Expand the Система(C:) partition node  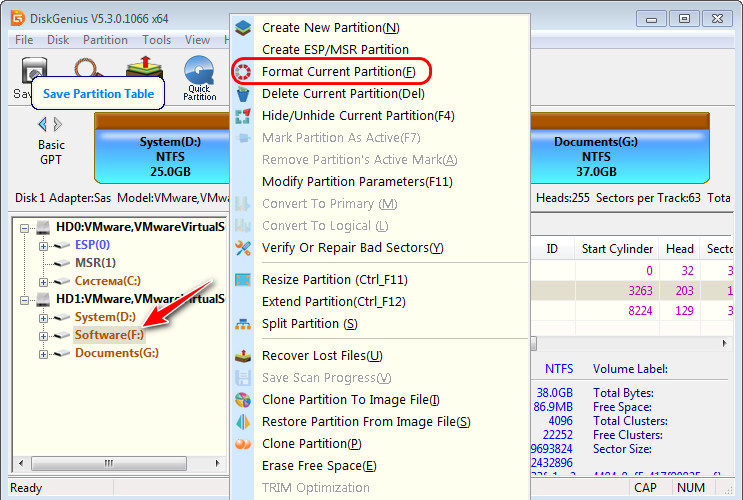[43, 282]
